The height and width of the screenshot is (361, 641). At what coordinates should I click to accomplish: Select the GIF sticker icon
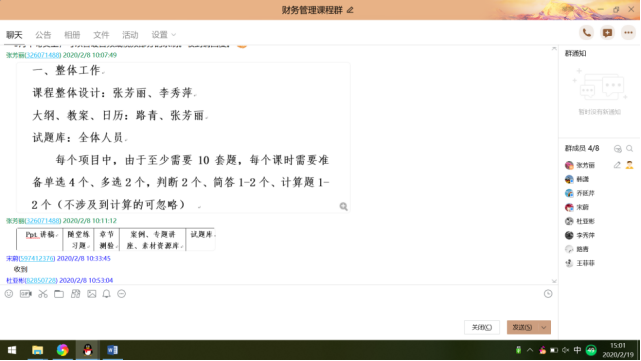coord(26,294)
